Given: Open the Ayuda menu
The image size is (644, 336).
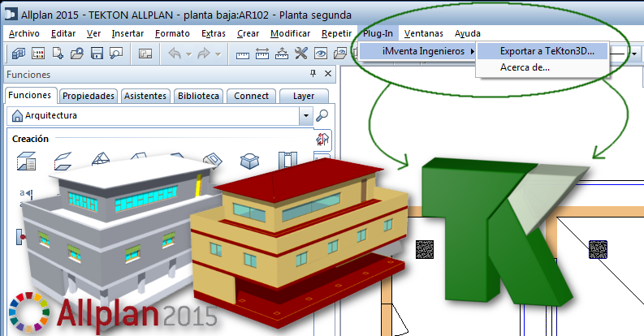Looking at the screenshot, I should click(x=468, y=33).
